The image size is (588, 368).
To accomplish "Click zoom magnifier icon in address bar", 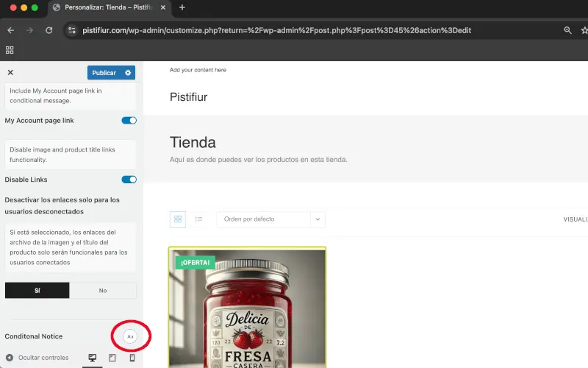I will 567,30.
